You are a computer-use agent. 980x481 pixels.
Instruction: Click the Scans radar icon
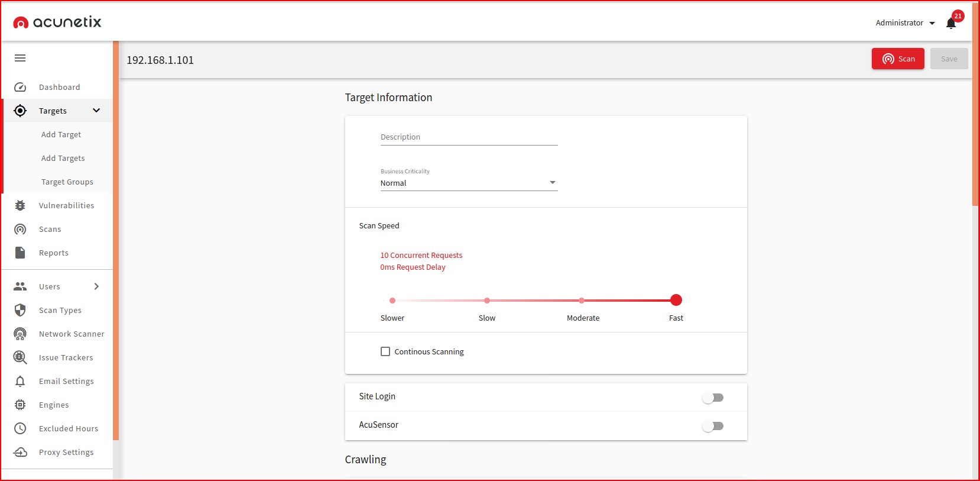click(20, 229)
